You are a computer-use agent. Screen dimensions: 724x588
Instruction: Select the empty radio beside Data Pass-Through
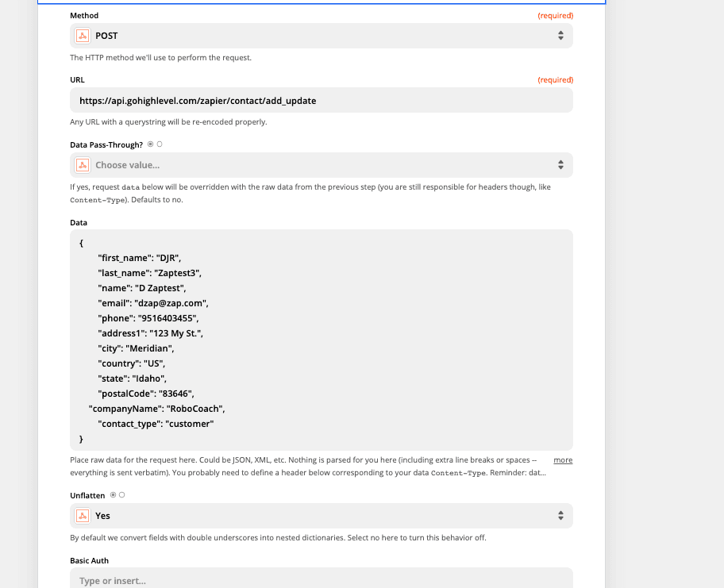(160, 144)
